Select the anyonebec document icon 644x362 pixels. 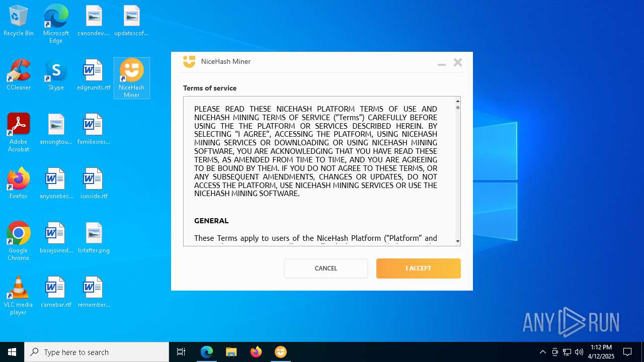coord(56,184)
